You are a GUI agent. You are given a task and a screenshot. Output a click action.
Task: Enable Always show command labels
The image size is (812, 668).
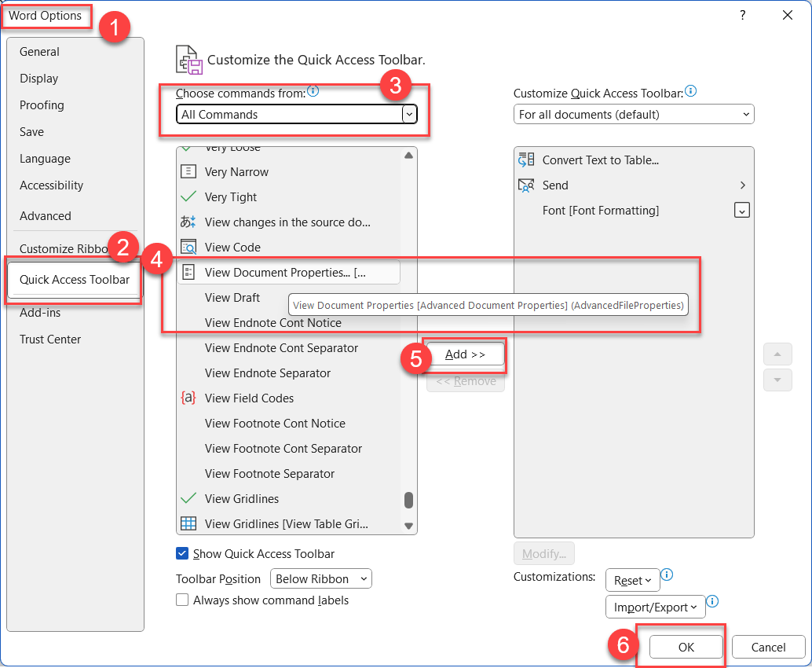point(182,600)
